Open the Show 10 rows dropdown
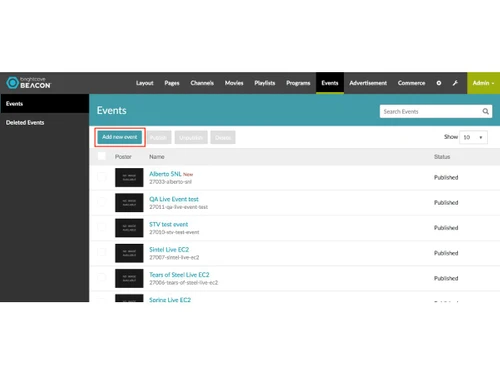The height and width of the screenshot is (375, 500). coord(473,137)
